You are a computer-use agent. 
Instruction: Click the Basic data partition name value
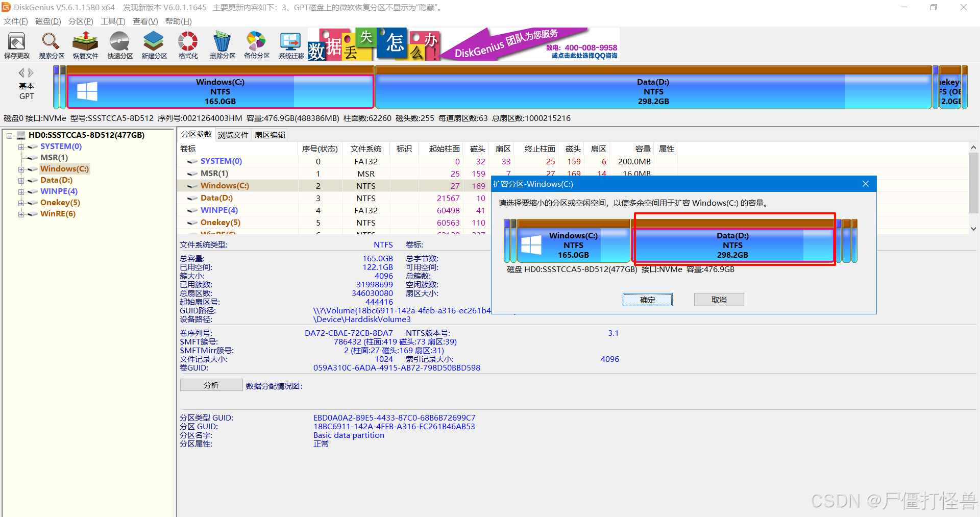click(349, 435)
